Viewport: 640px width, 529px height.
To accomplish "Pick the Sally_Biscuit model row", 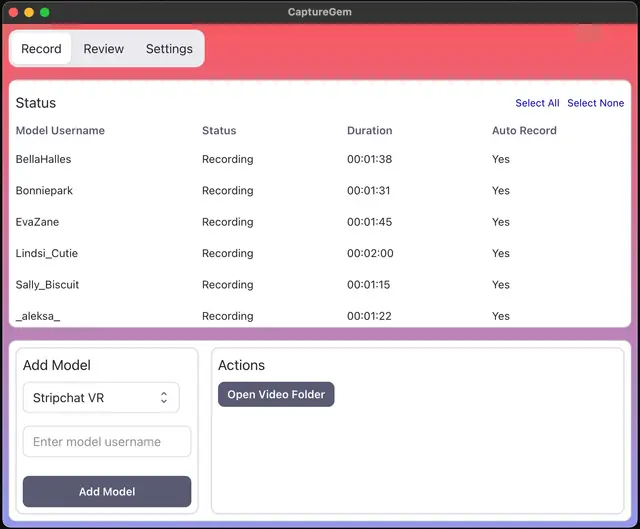I will (48, 285).
